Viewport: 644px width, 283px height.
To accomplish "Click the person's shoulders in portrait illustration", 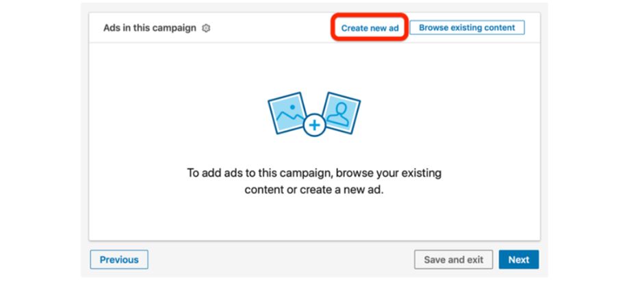I will (x=340, y=119).
